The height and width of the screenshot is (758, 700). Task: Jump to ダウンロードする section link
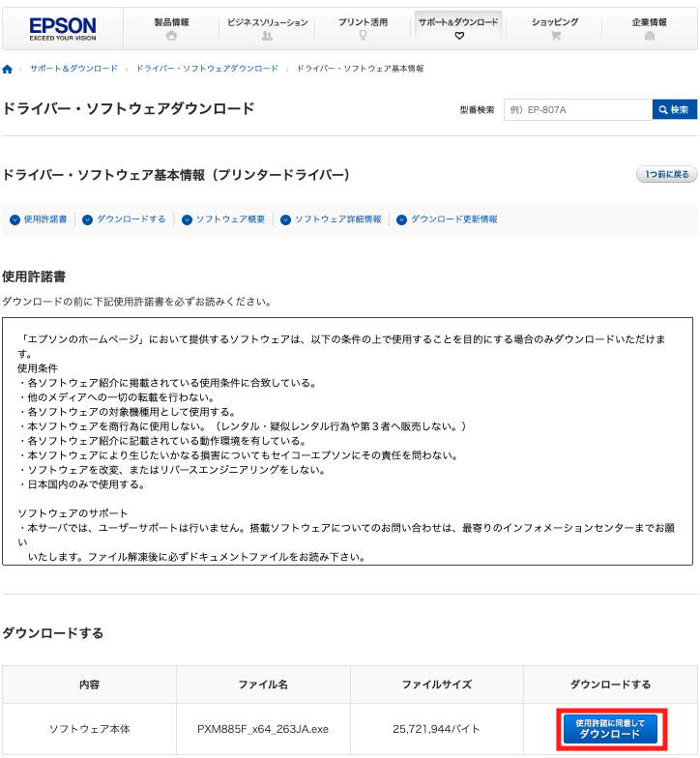click(x=131, y=219)
